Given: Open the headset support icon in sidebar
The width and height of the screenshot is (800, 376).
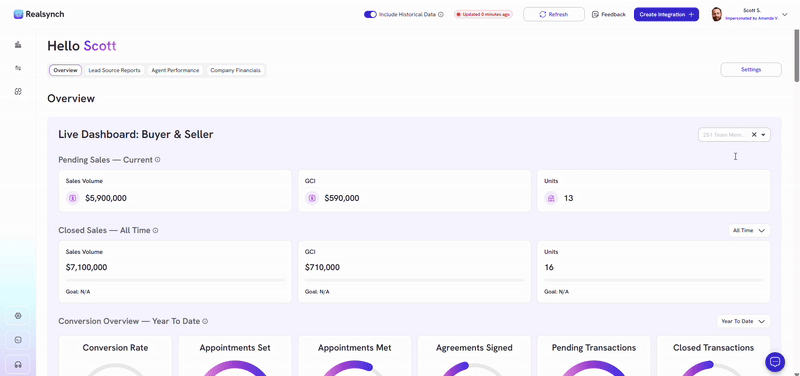Looking at the screenshot, I should (18, 365).
